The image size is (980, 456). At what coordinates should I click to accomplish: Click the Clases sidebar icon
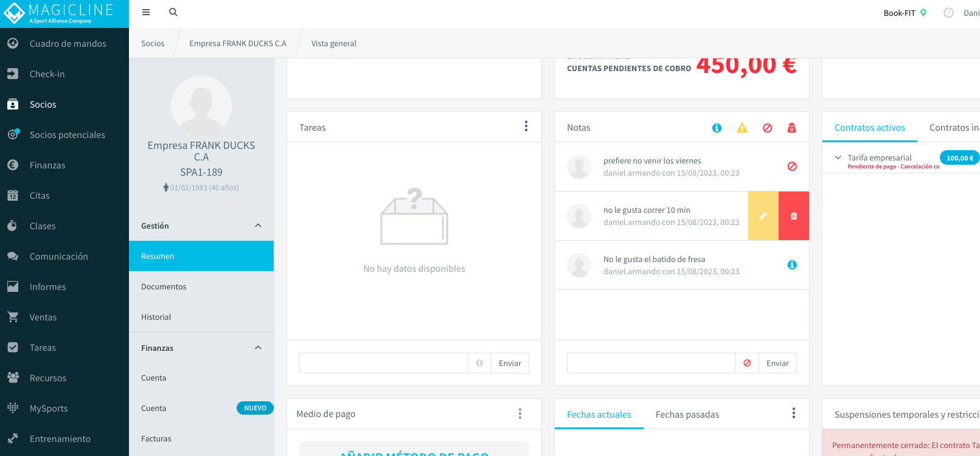(x=13, y=226)
